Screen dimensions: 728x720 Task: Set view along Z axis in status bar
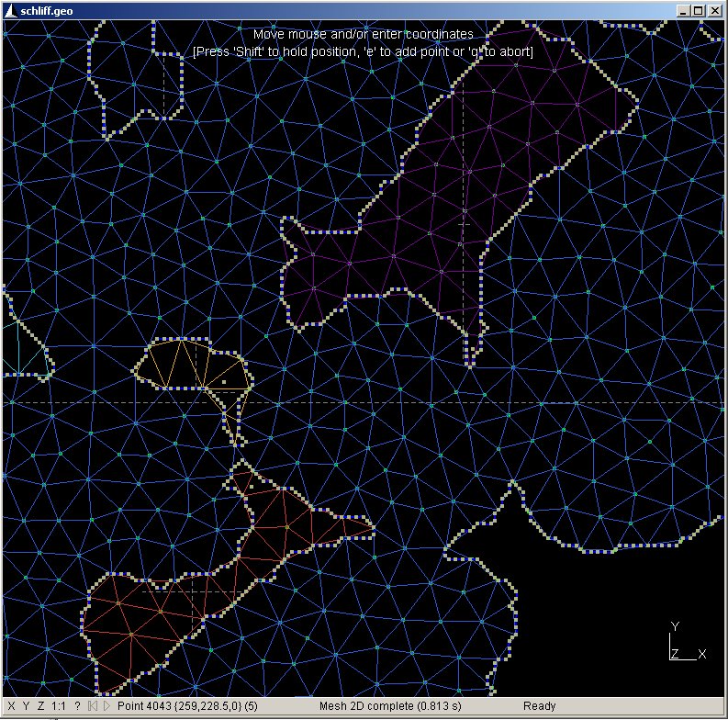[x=41, y=706]
